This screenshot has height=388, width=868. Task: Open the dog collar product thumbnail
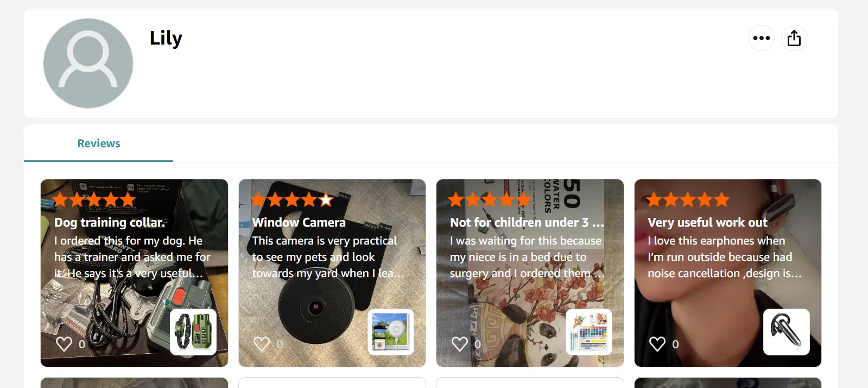(193, 332)
